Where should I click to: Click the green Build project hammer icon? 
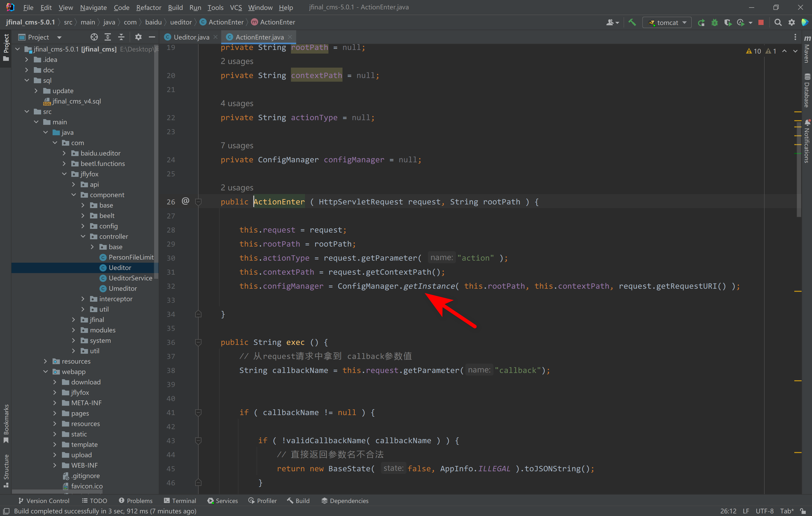pos(632,22)
